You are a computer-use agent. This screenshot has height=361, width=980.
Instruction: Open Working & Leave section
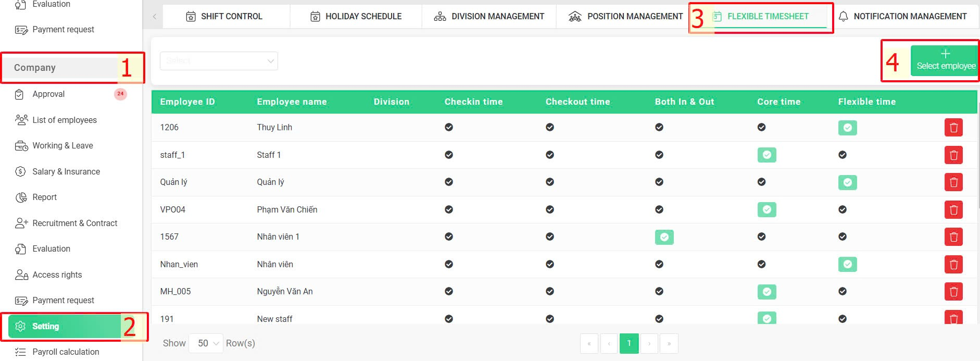point(62,146)
